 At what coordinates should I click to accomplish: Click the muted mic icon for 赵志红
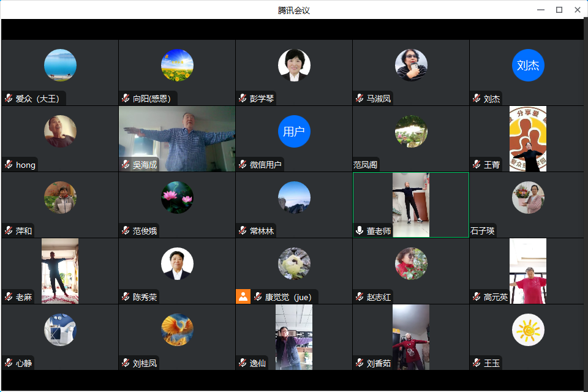360,297
